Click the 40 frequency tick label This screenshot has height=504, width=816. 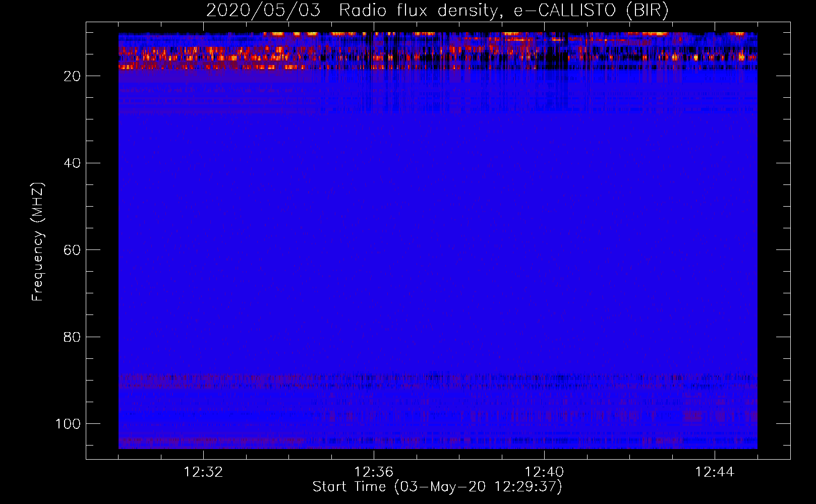72,163
